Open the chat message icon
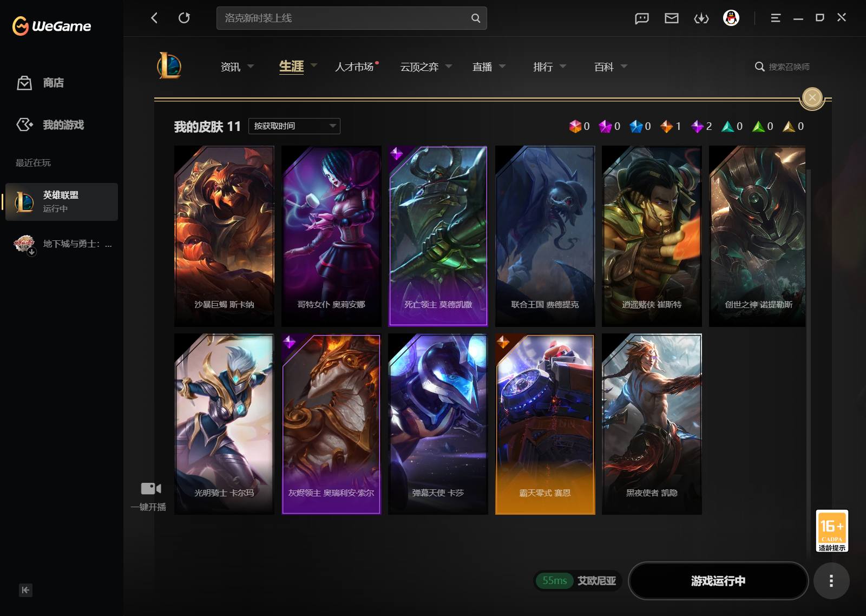This screenshot has width=866, height=616. (x=642, y=18)
